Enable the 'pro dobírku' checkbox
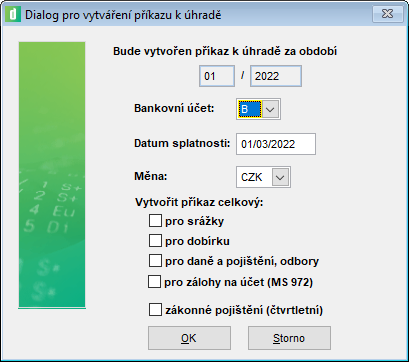The image size is (409, 362). (155, 241)
